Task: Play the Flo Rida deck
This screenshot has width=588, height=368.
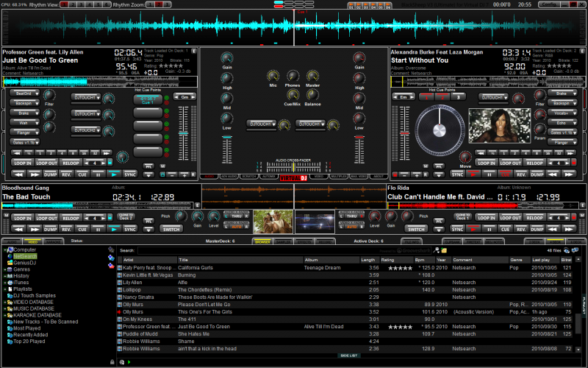Action: tap(473, 229)
